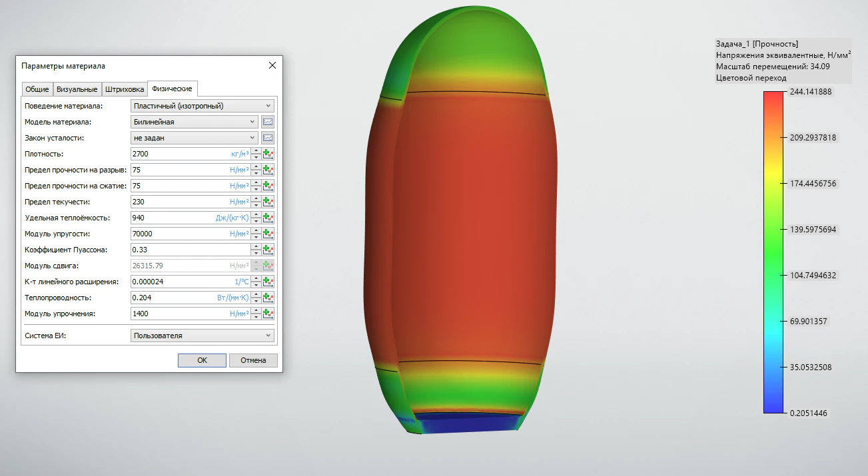Expand the Модель материала dropdown
The height and width of the screenshot is (476, 868).
click(x=195, y=122)
